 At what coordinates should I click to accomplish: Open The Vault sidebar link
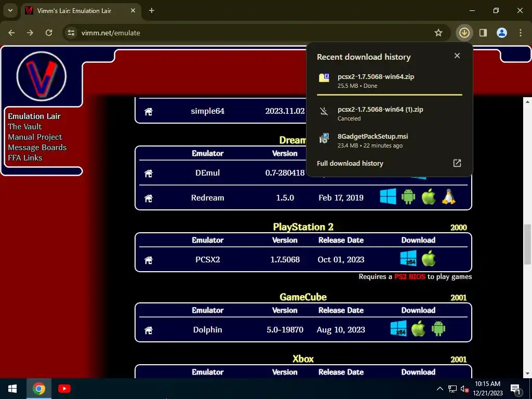[25, 127]
